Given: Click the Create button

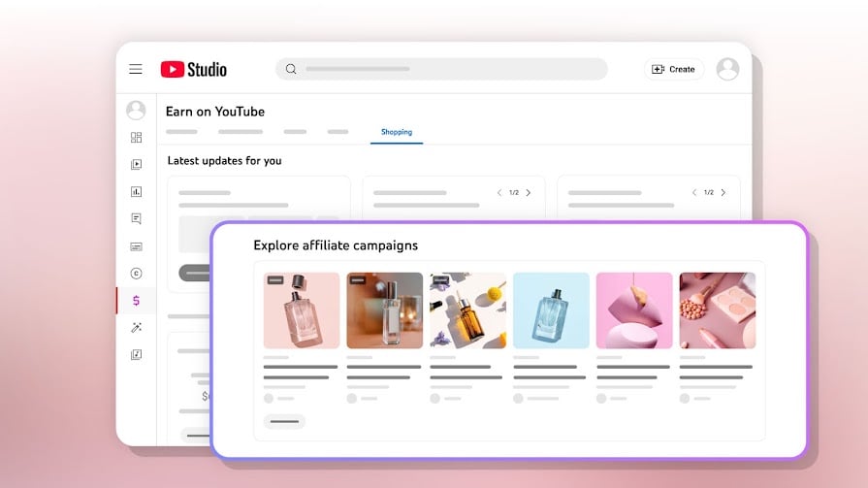Looking at the screenshot, I should click(x=673, y=69).
